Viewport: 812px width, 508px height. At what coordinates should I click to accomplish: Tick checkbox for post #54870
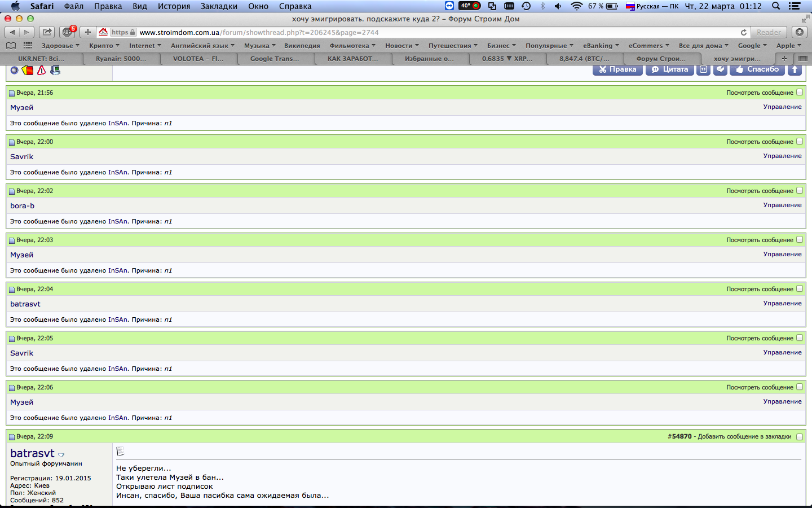pos(800,436)
